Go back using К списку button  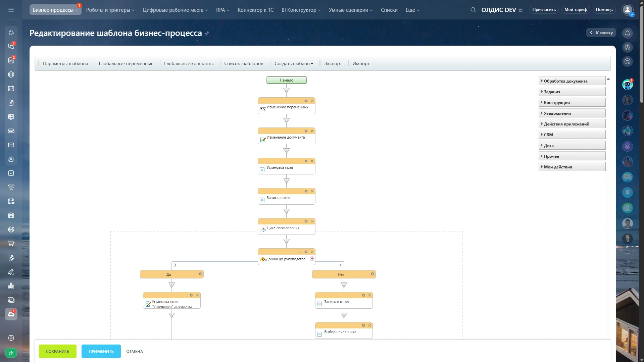click(601, 33)
